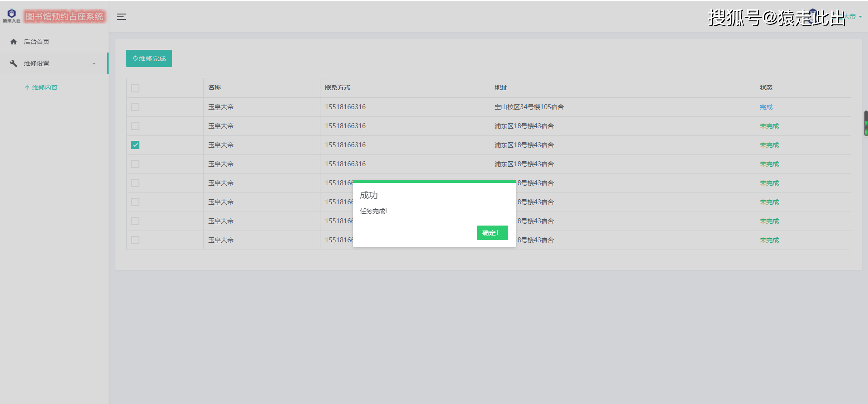
Task: Open the user dropdown caret in the header
Action: [860, 17]
